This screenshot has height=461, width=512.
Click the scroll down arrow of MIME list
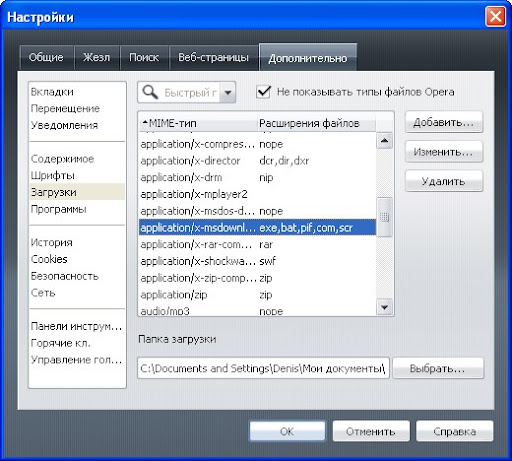(384, 307)
